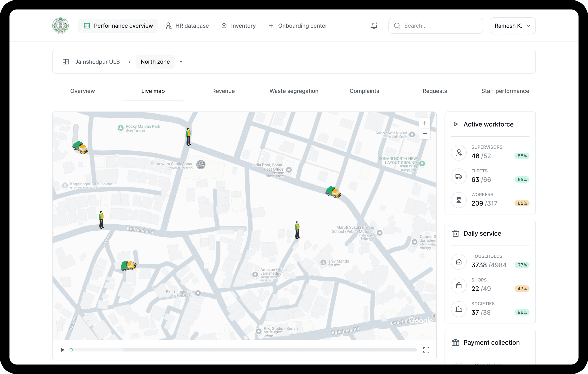Click the map zoom in plus button
This screenshot has height=374, width=588.
[x=425, y=123]
